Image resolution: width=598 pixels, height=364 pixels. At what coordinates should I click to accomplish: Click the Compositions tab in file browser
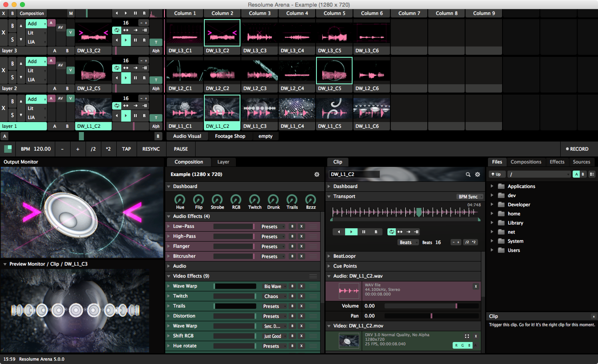pyautogui.click(x=526, y=162)
